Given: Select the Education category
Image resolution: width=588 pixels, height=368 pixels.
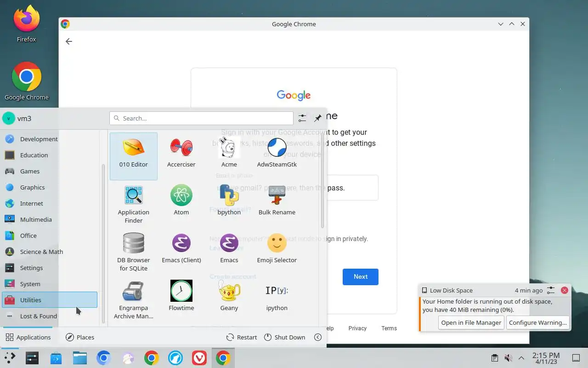Looking at the screenshot, I should 50,155.
